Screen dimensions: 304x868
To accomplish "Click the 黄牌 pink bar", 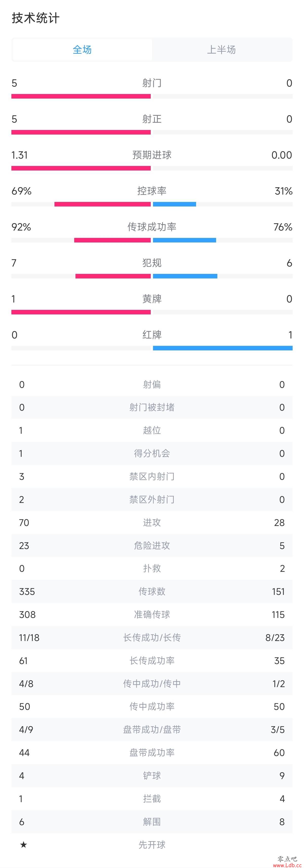I will (x=81, y=312).
